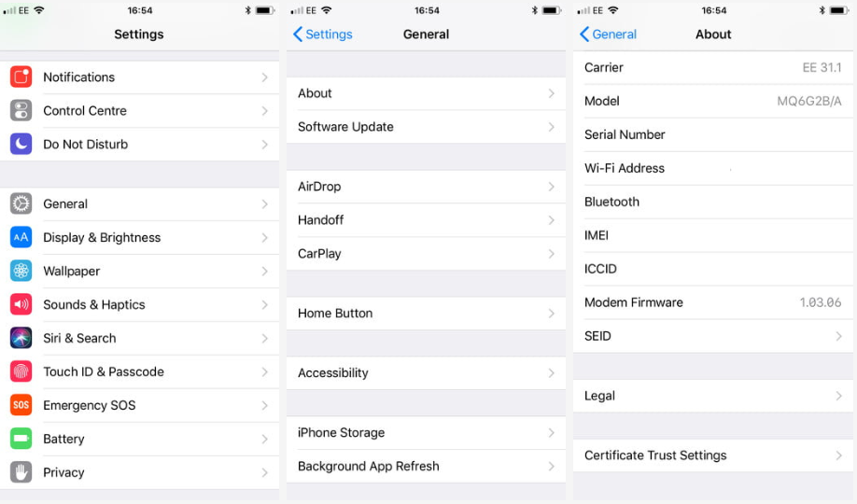Viewport: 857px width, 504px height.
Task: Open the Emergency SOS chevron
Action: (264, 405)
